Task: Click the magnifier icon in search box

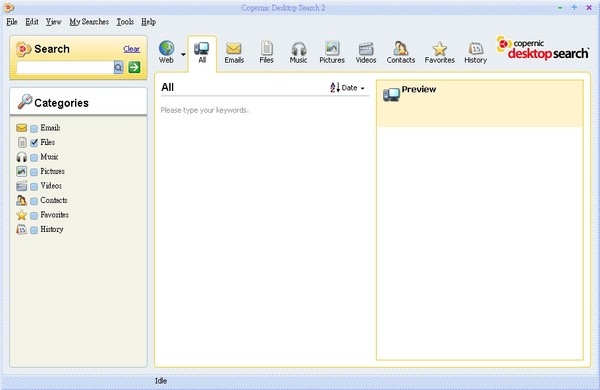Action: 119,67
